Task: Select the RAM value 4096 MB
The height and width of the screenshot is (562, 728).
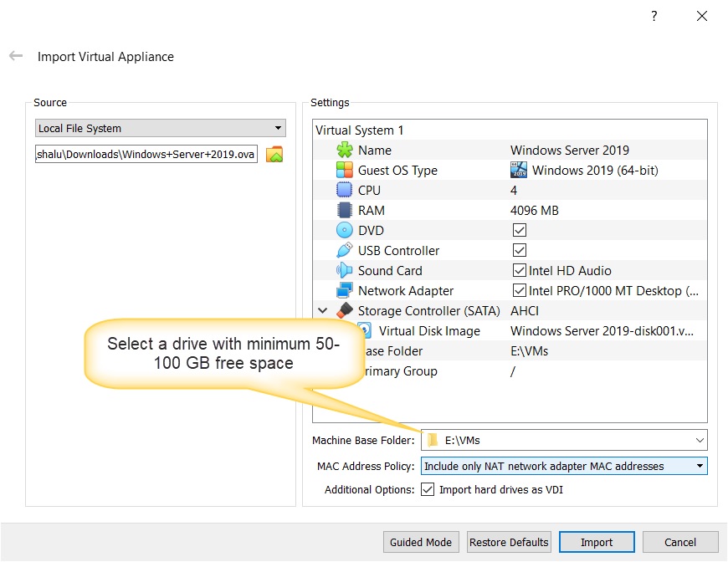Action: point(535,210)
